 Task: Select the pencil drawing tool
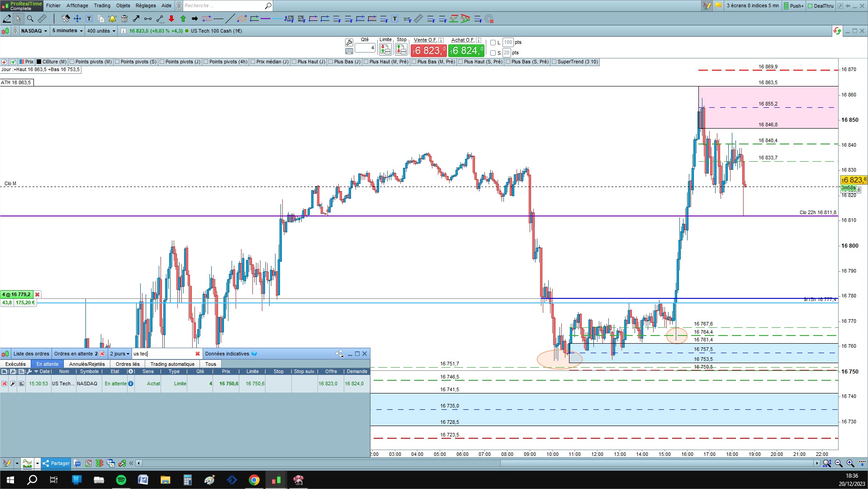[7, 19]
